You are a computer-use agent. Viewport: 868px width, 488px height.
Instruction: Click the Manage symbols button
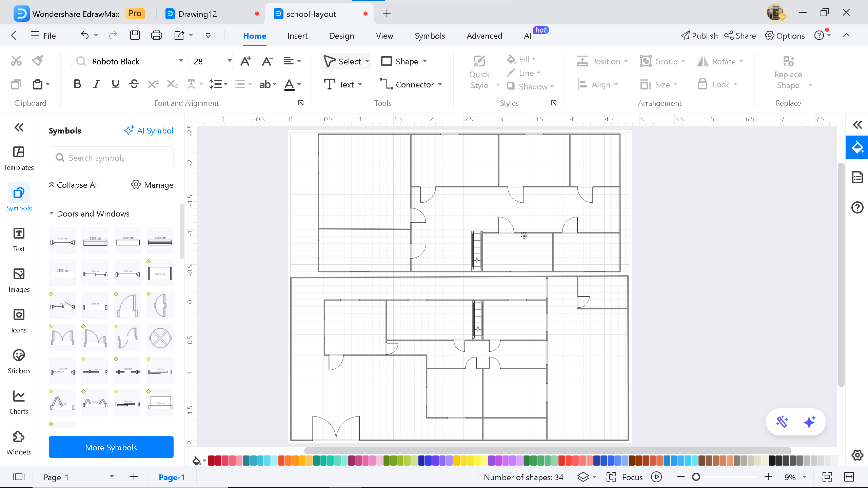click(152, 185)
